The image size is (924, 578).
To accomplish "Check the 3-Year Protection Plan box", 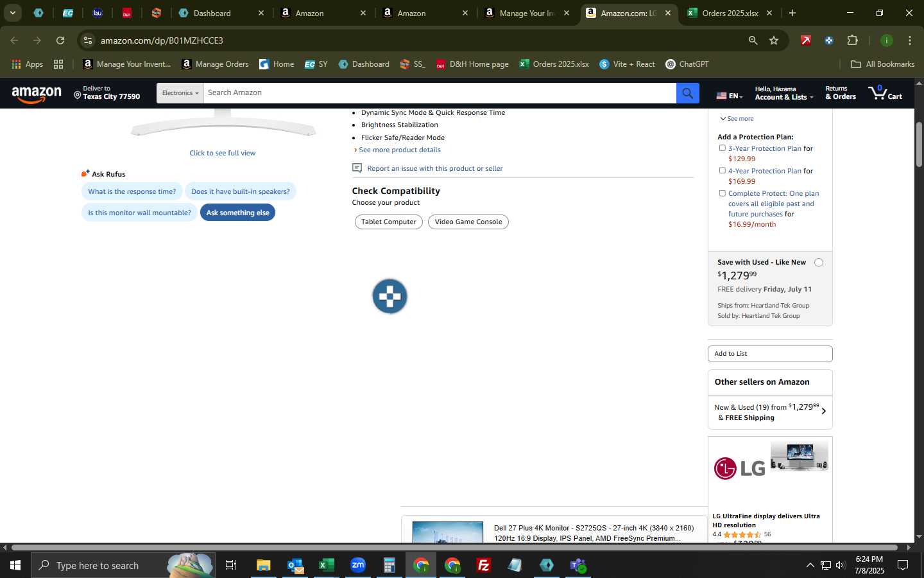I will click(x=722, y=148).
